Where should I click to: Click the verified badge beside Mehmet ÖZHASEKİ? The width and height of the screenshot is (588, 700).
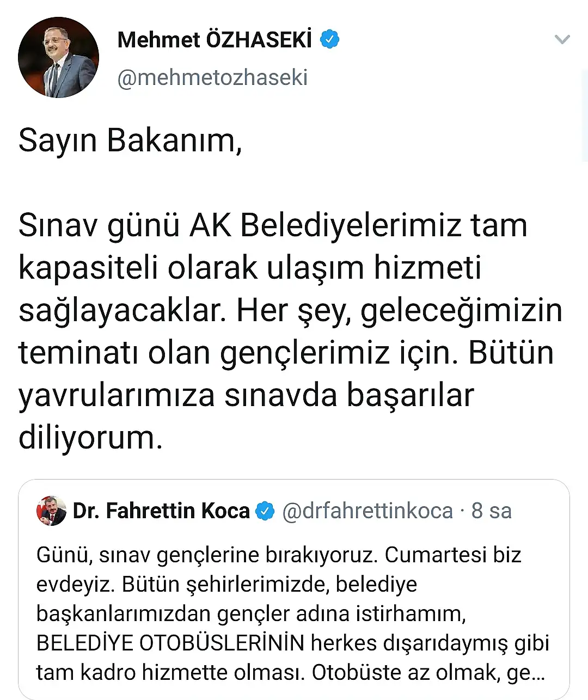pyautogui.click(x=329, y=40)
